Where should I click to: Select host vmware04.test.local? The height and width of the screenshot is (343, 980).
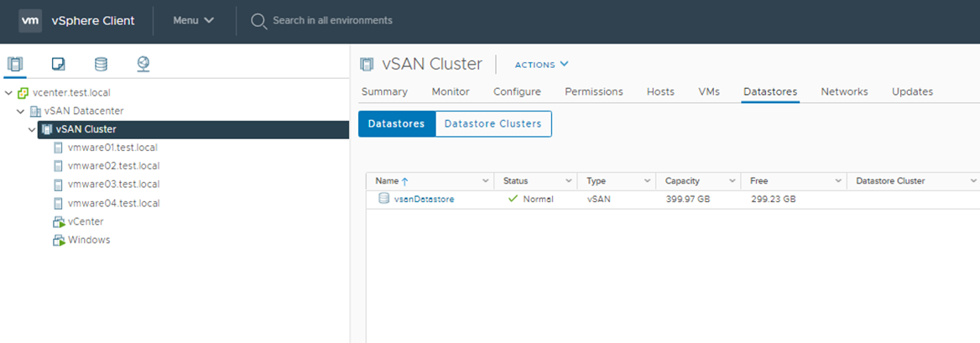pyautogui.click(x=114, y=203)
